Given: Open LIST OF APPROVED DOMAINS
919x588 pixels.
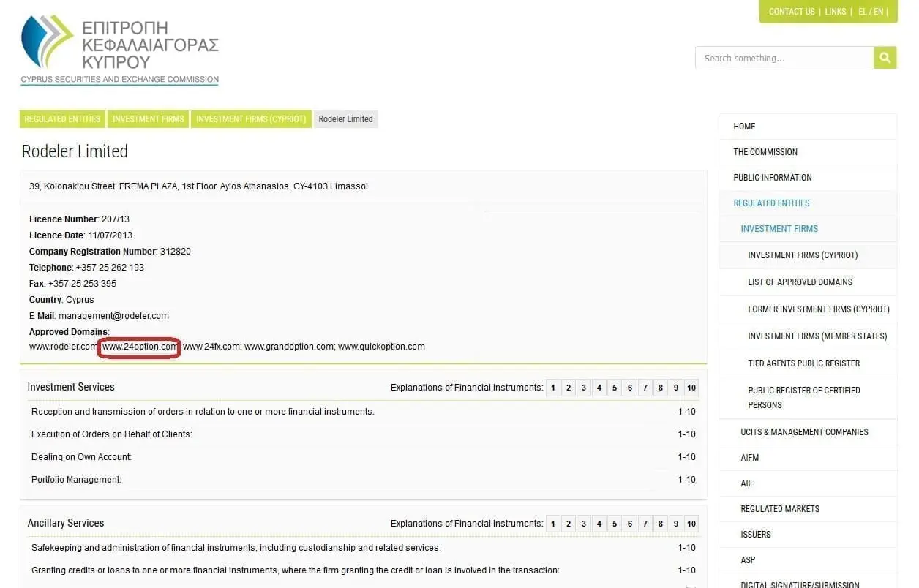Looking at the screenshot, I should point(808,282).
